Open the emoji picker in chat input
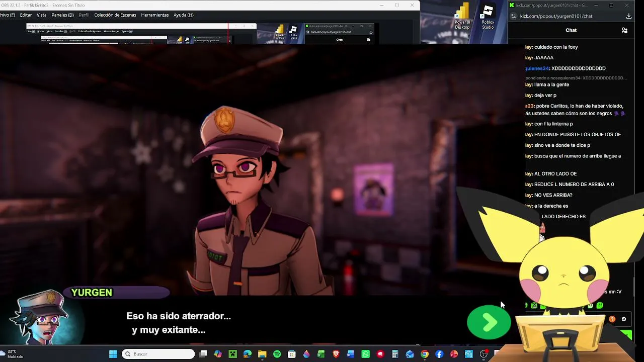This screenshot has width=644, height=362. point(624,319)
